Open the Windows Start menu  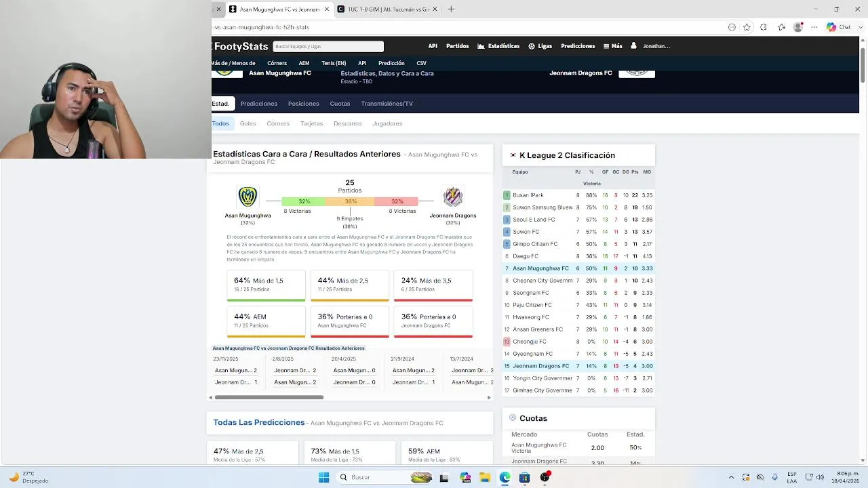coord(323,477)
